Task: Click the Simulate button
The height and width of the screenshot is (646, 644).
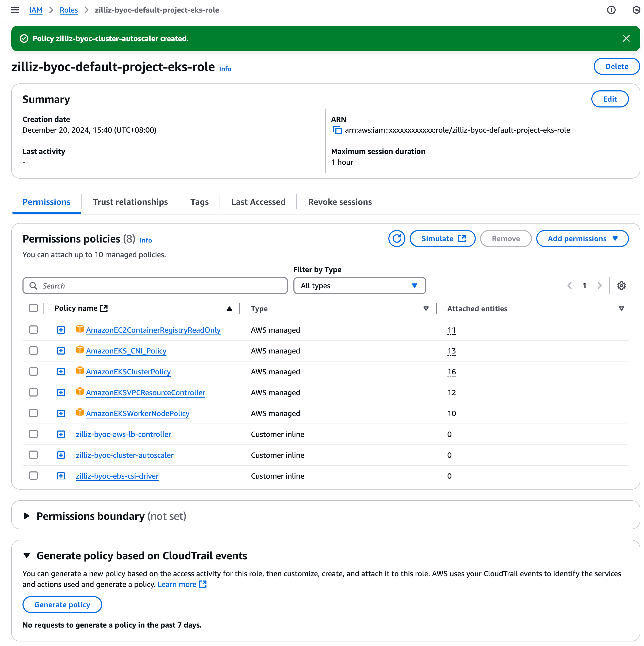Action: coord(442,239)
